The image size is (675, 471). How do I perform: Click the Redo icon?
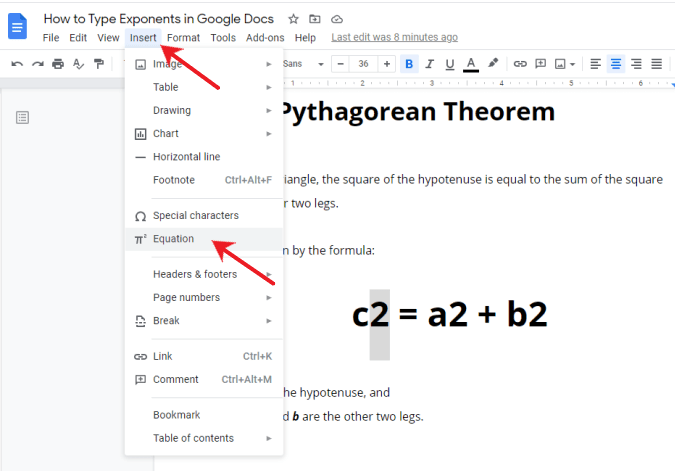click(x=38, y=64)
